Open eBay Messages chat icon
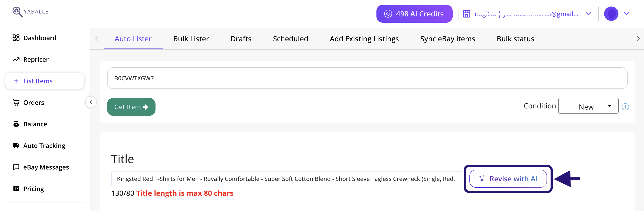Viewport: 644px width, 211px height. 16,167
